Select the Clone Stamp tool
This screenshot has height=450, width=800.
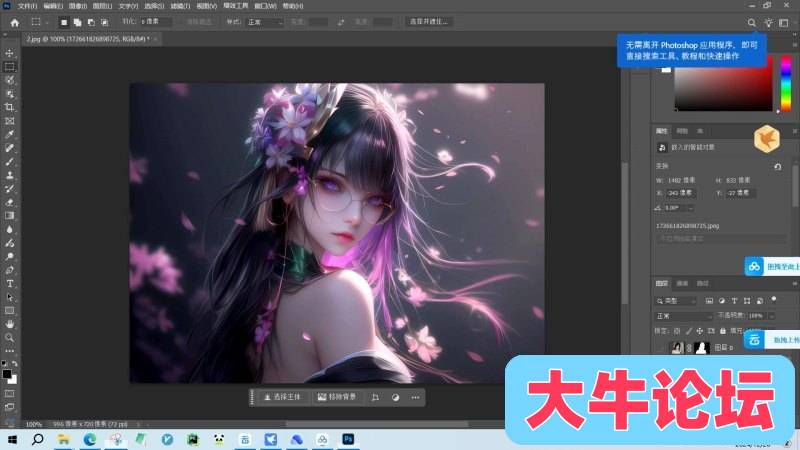pyautogui.click(x=9, y=175)
